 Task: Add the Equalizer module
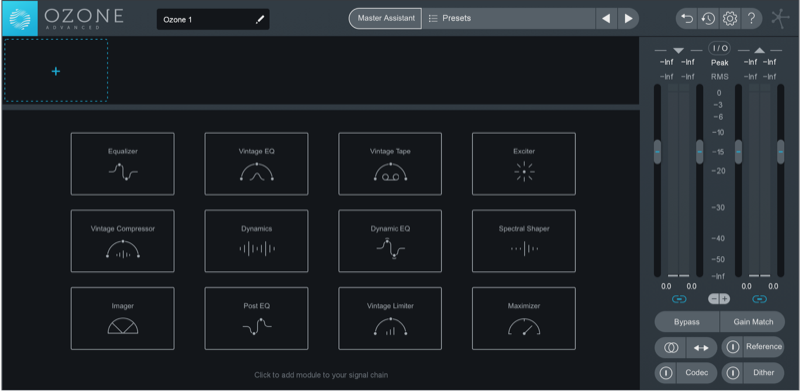[x=122, y=164]
